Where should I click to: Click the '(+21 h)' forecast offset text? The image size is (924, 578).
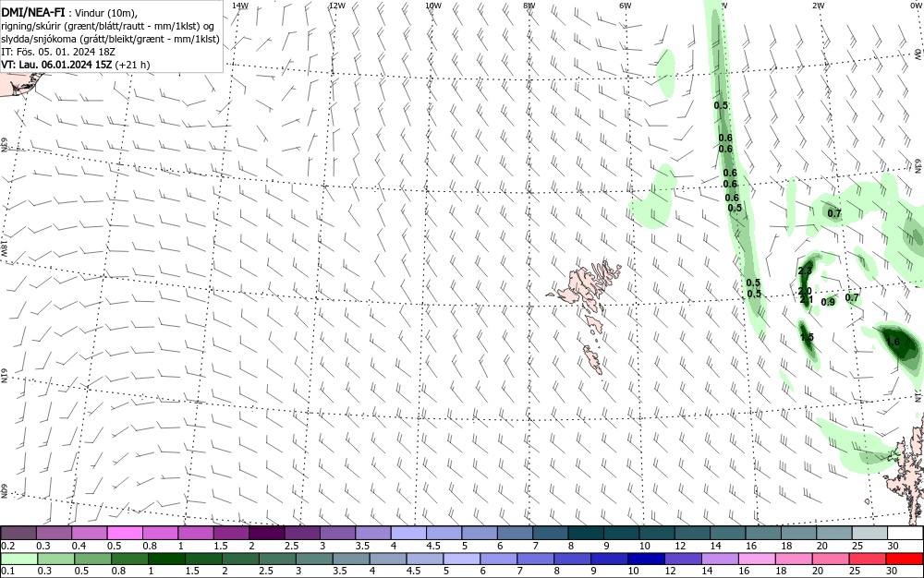click(132, 65)
